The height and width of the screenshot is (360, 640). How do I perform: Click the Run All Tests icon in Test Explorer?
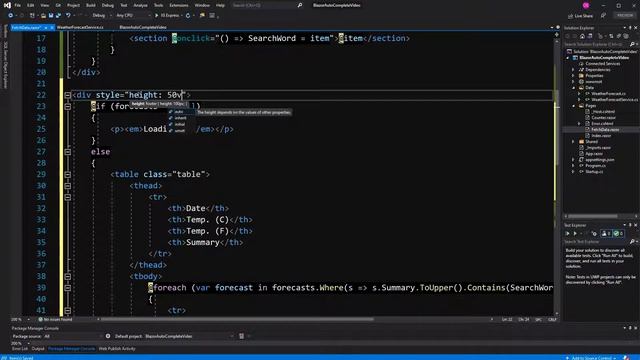567,233
